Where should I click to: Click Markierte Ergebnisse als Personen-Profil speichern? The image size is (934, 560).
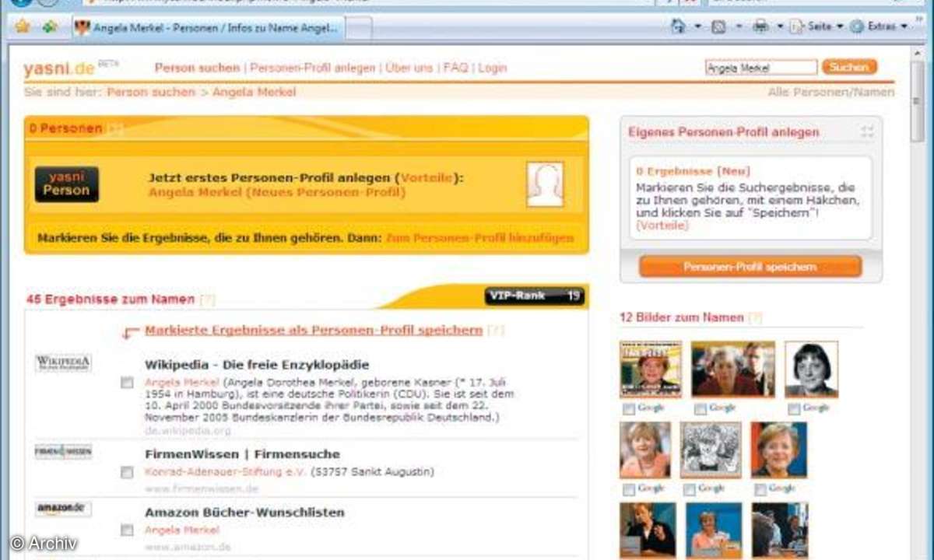(314, 330)
